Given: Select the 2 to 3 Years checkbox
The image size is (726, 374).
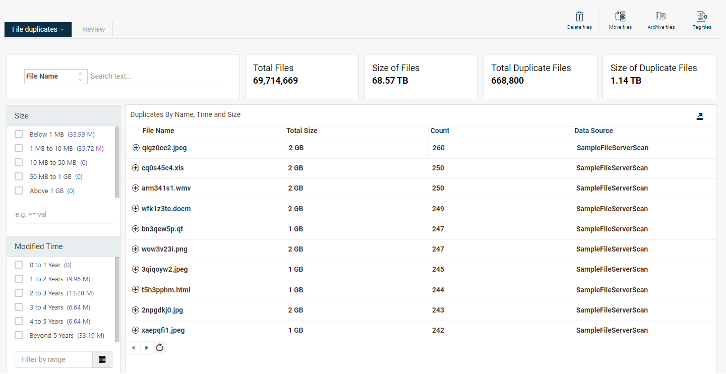Looking at the screenshot, I should 19,293.
